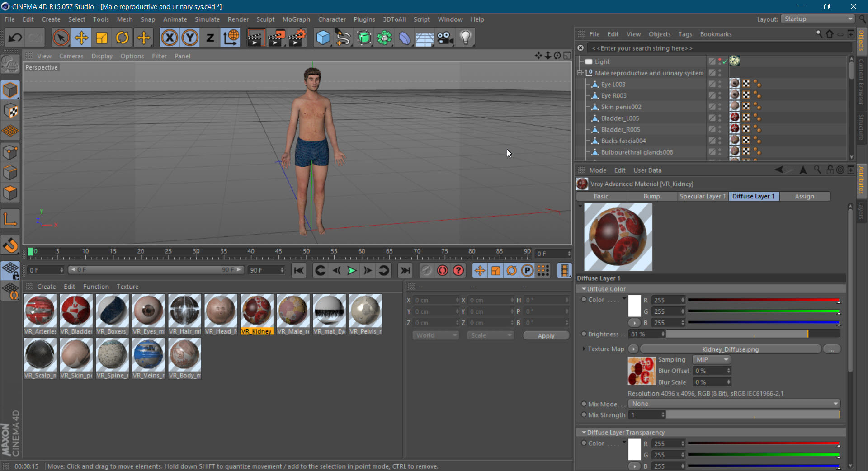Toggle Color animation circle in Diffuse Color
868x471 pixels.
[x=584, y=299]
